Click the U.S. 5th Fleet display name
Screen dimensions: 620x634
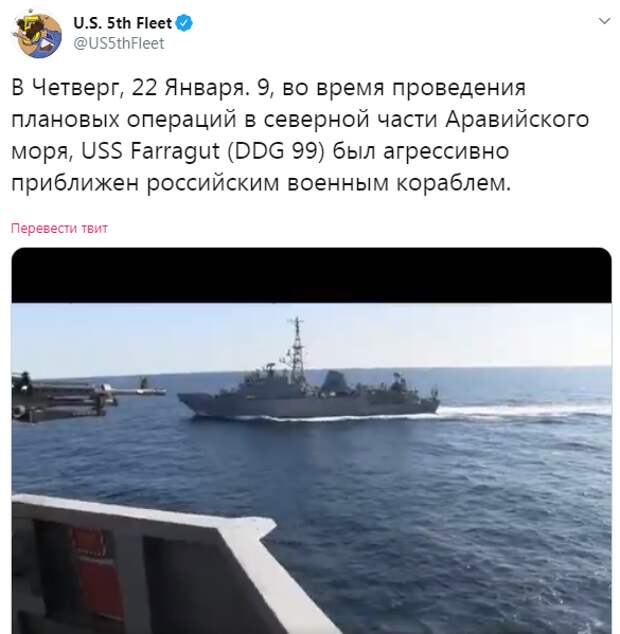pyautogui.click(x=123, y=23)
